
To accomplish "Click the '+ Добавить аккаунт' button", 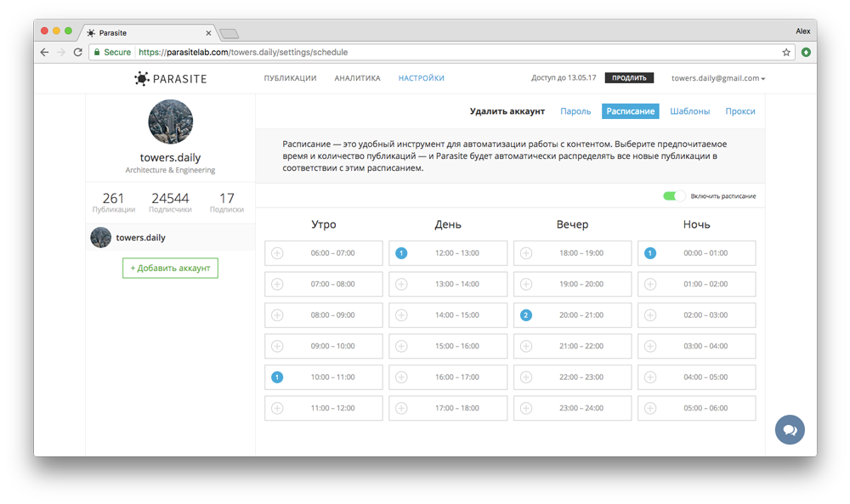I will point(170,268).
